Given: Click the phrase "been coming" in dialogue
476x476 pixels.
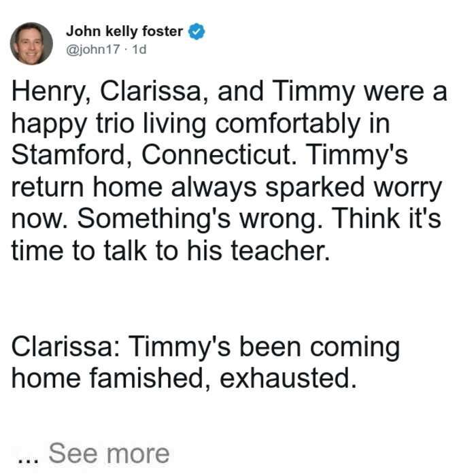Looking at the screenshot, I should click(x=320, y=347).
